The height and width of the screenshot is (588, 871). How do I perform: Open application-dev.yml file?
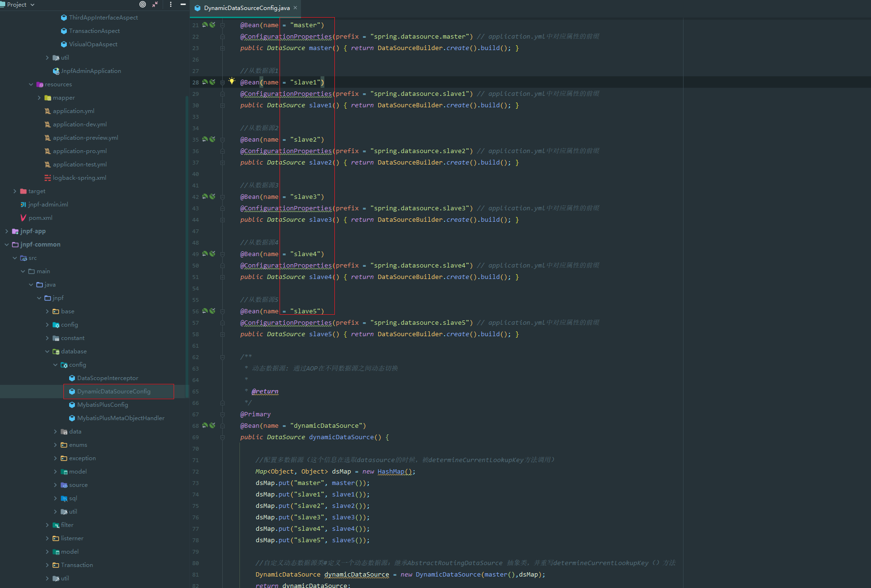click(x=80, y=124)
